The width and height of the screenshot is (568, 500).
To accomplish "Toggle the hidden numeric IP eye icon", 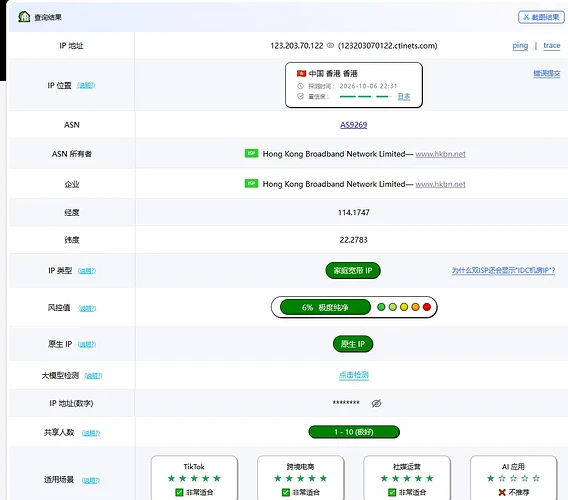I will (x=376, y=403).
